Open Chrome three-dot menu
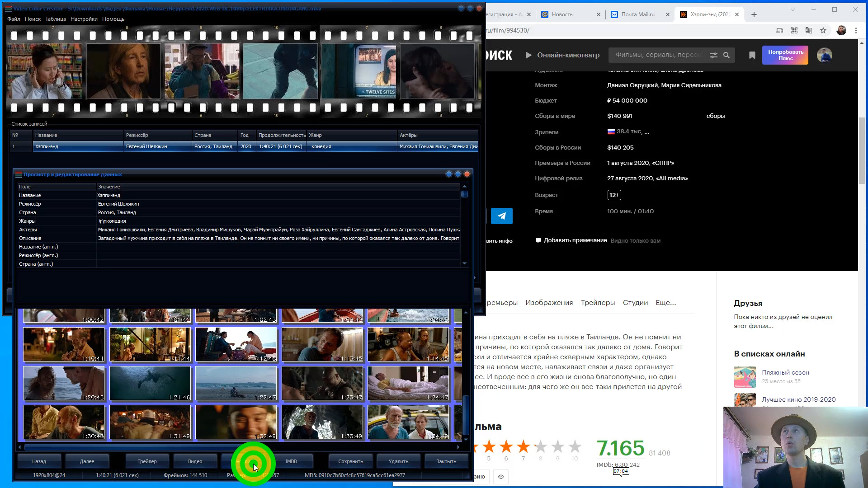868x488 pixels. pyautogui.click(x=856, y=30)
